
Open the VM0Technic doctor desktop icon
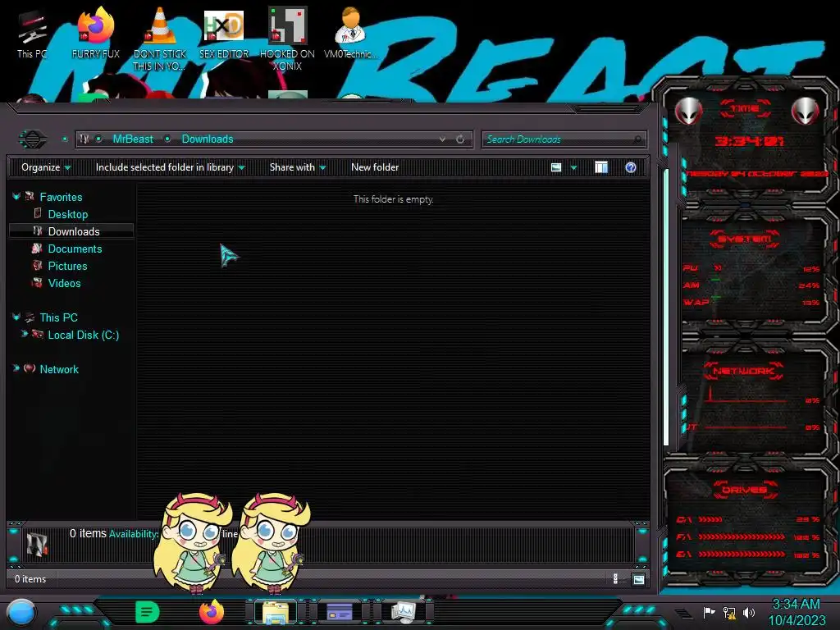(350, 33)
